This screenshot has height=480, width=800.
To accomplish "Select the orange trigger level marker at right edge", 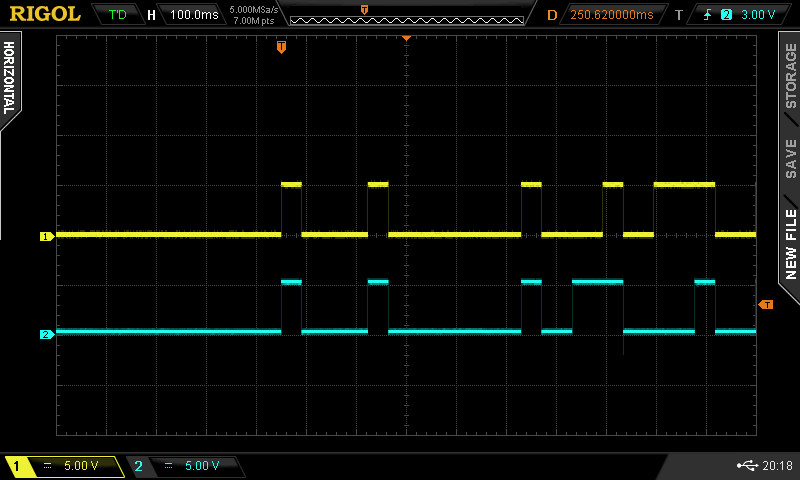I will 767,304.
